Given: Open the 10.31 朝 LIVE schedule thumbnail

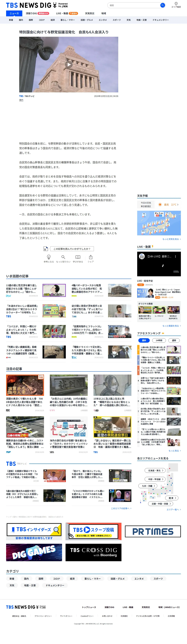Looking at the screenshot, I should (145, 293).
